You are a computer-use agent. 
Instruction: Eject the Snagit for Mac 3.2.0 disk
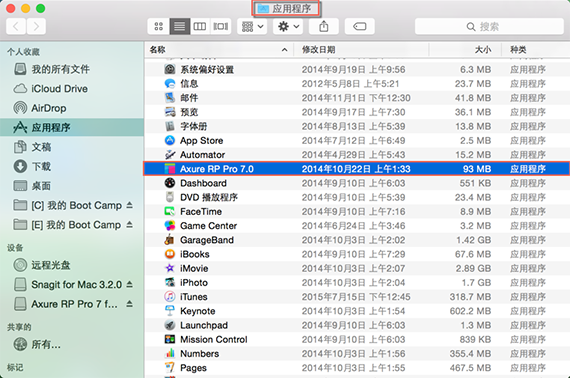coord(129,284)
